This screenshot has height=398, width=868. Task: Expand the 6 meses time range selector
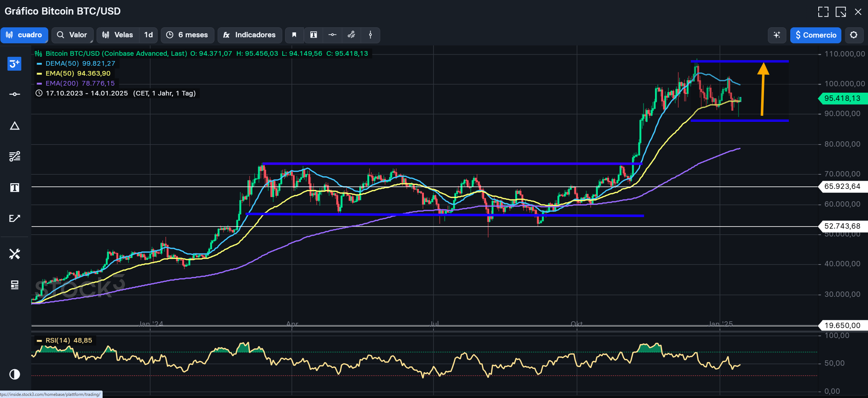tap(187, 35)
